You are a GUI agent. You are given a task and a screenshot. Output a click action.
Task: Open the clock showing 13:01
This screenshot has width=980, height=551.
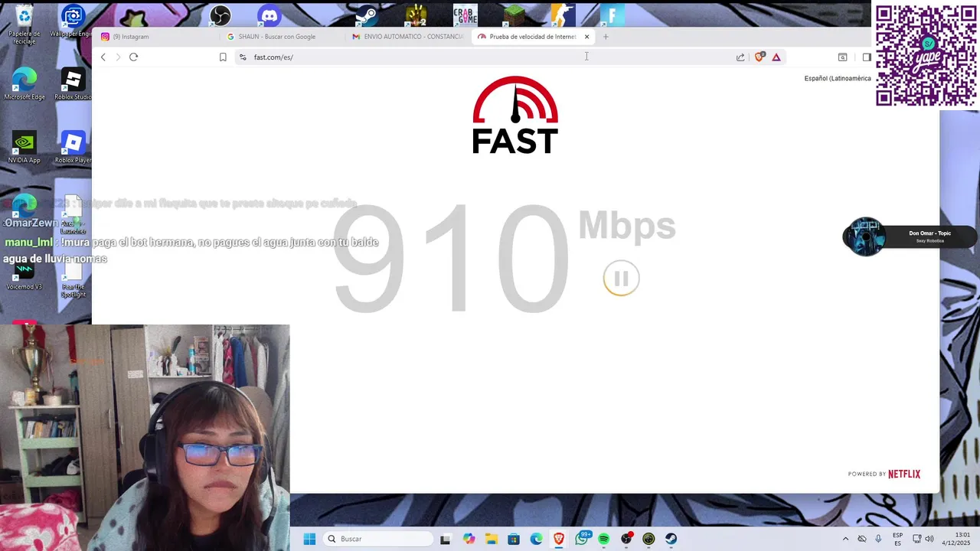(x=958, y=539)
